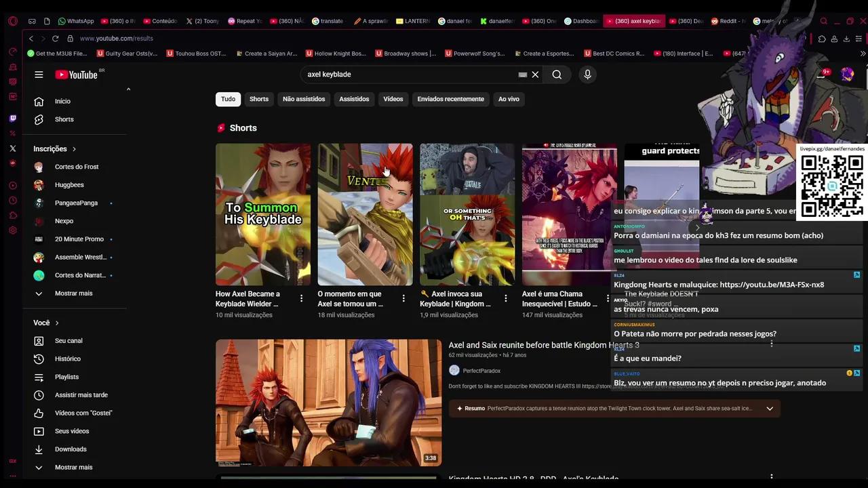Open options for "O momento em que Axel" short
This screenshot has width=868, height=488.
[x=403, y=298]
